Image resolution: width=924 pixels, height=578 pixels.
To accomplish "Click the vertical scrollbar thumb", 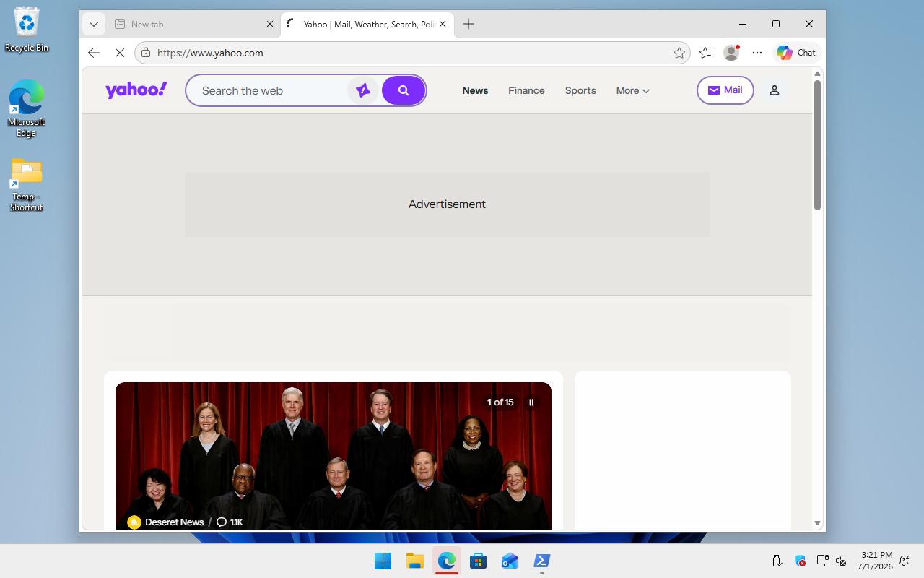I will (817, 144).
